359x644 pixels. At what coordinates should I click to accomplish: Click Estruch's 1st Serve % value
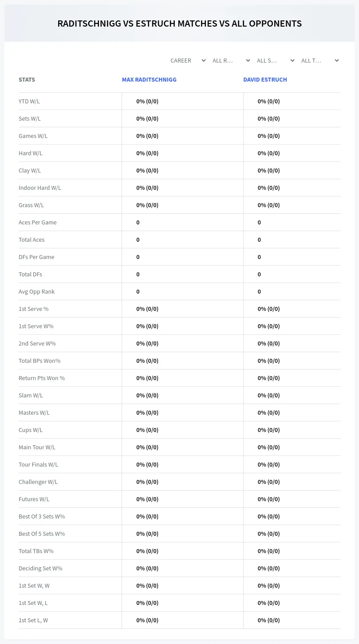pos(269,309)
